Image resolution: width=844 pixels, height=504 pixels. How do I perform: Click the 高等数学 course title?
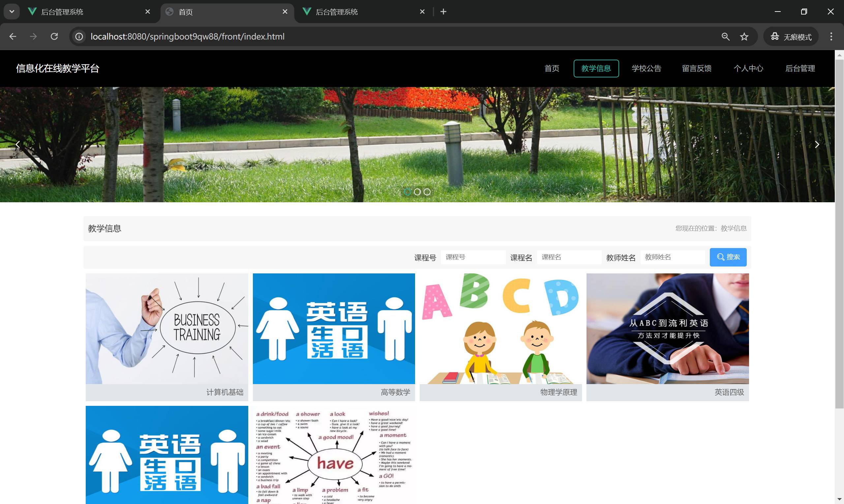tap(395, 392)
